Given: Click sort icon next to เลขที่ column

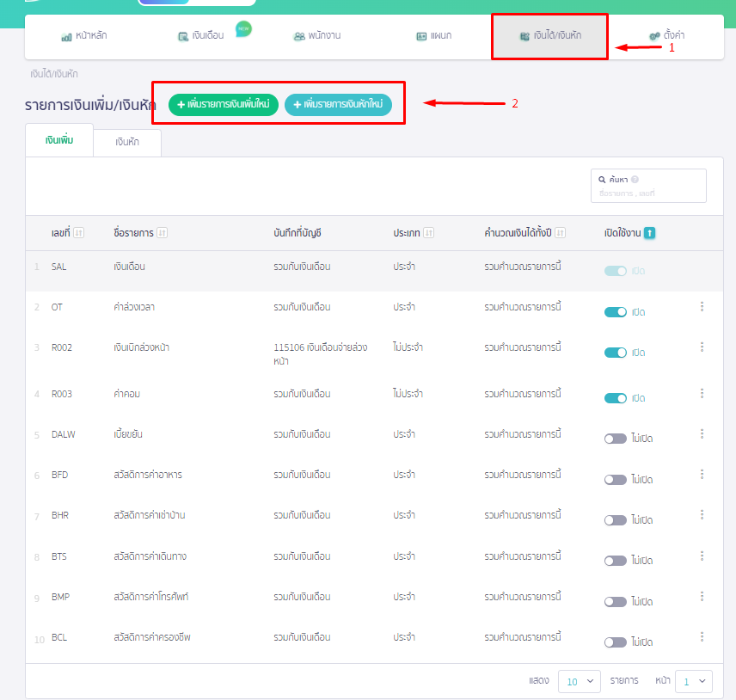Looking at the screenshot, I should pyautogui.click(x=79, y=233).
